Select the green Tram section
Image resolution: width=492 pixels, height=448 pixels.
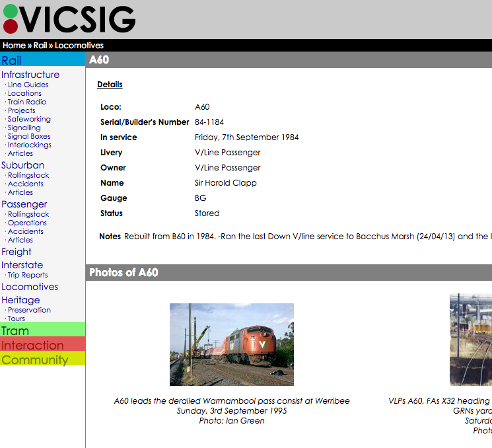[x=42, y=329]
